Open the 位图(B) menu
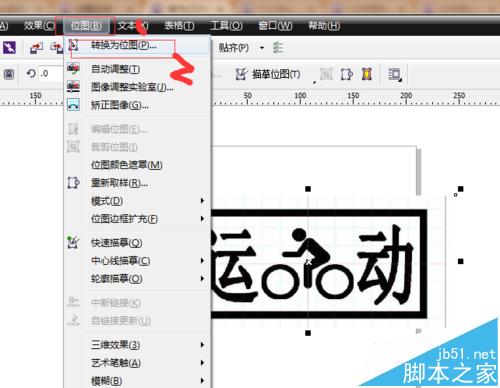The width and height of the screenshot is (500, 388). (86, 26)
